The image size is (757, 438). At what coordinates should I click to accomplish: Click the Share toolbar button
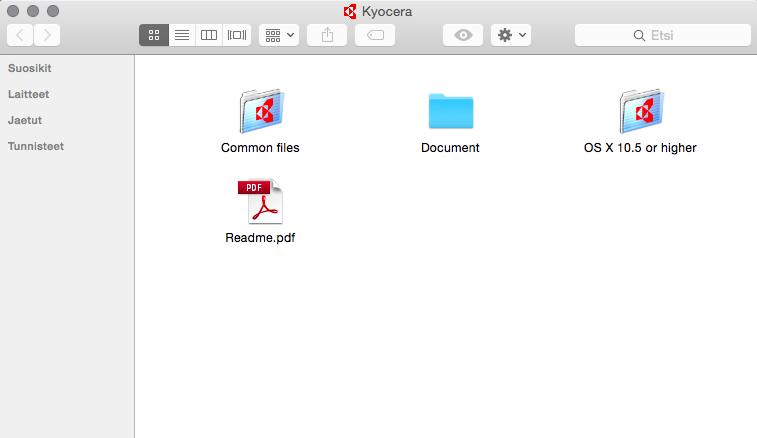click(327, 35)
